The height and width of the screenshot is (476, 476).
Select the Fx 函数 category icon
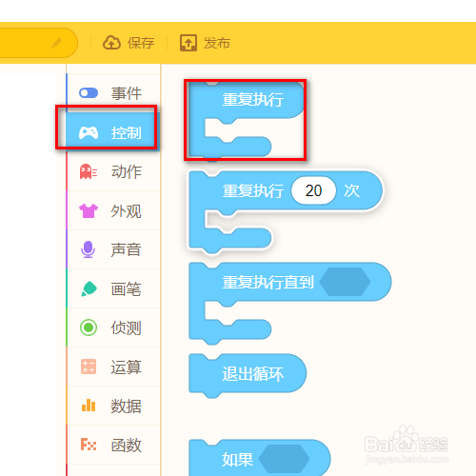click(x=89, y=445)
